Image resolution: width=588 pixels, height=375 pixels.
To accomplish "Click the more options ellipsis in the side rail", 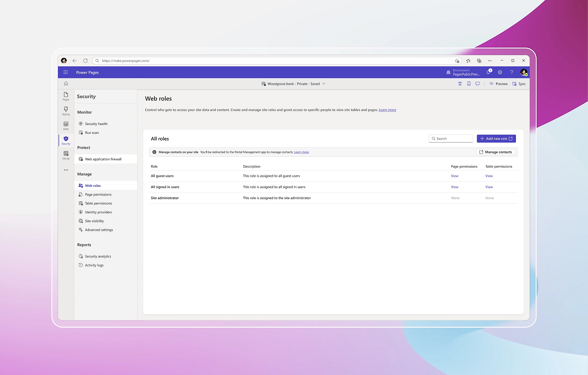I will click(66, 170).
